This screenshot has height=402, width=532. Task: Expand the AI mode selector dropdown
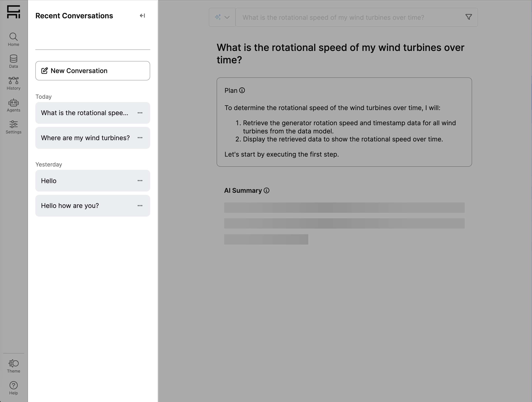point(222,17)
